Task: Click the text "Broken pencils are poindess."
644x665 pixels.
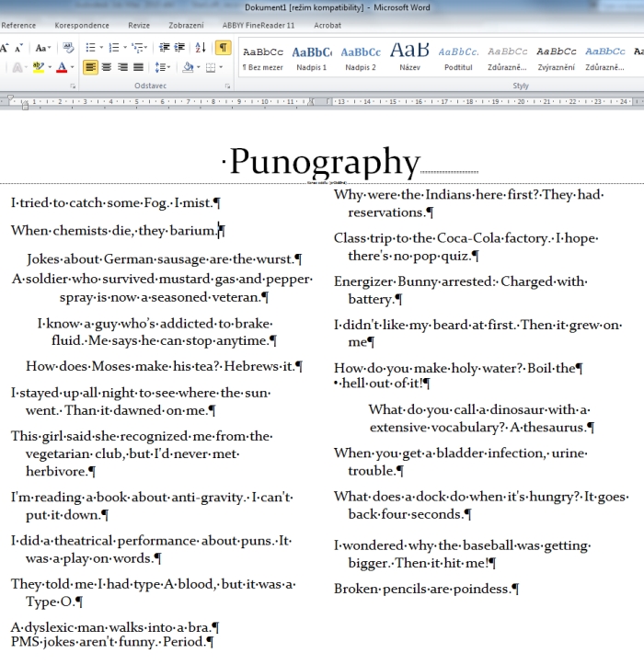Action: tap(422, 589)
